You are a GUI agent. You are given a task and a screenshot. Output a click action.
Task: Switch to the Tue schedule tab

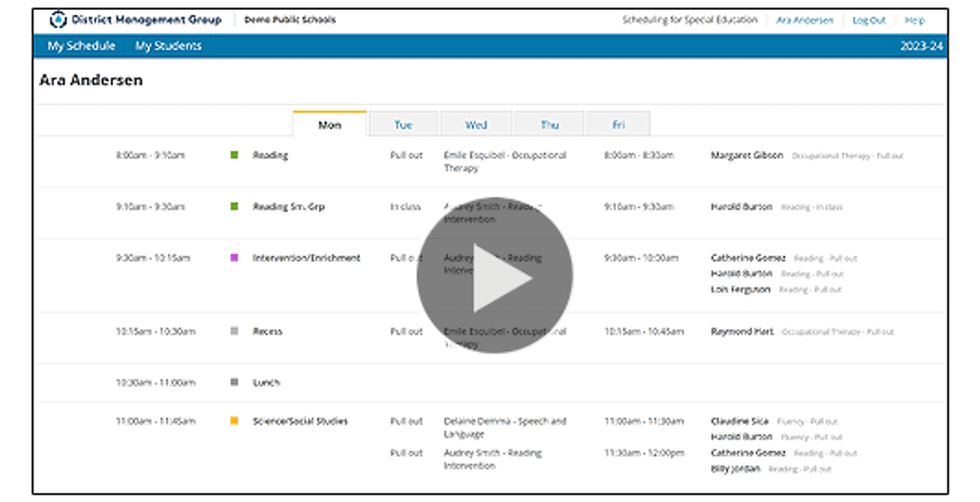click(x=403, y=124)
